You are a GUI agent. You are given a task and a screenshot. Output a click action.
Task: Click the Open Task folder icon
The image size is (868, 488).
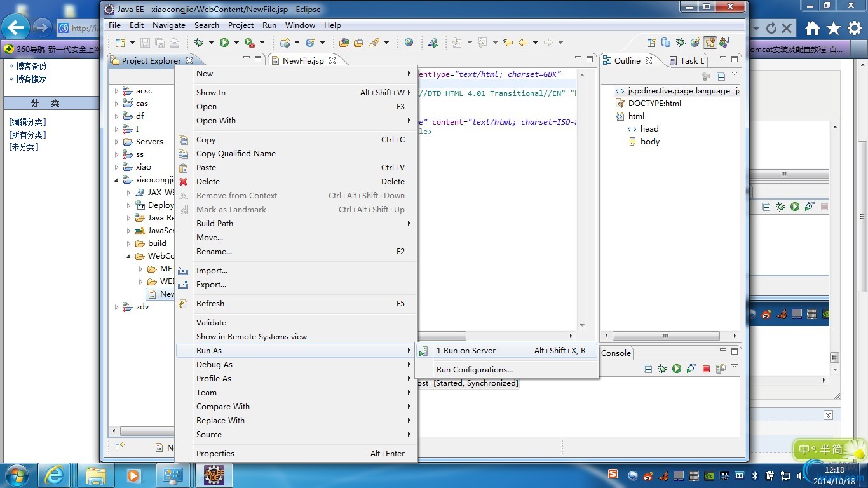tap(359, 43)
